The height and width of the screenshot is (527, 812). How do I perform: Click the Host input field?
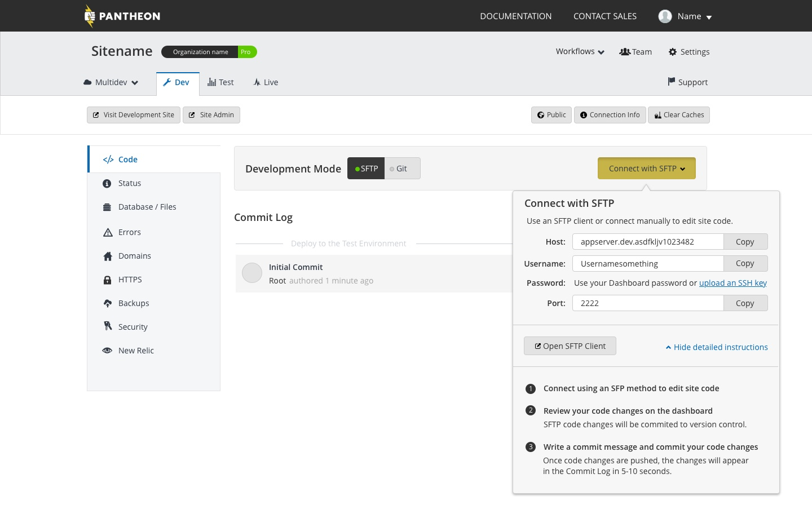tap(648, 242)
